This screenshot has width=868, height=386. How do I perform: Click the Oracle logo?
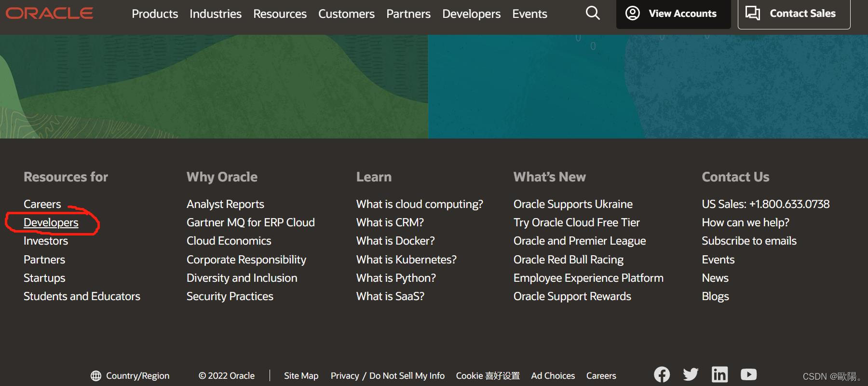pyautogui.click(x=49, y=13)
